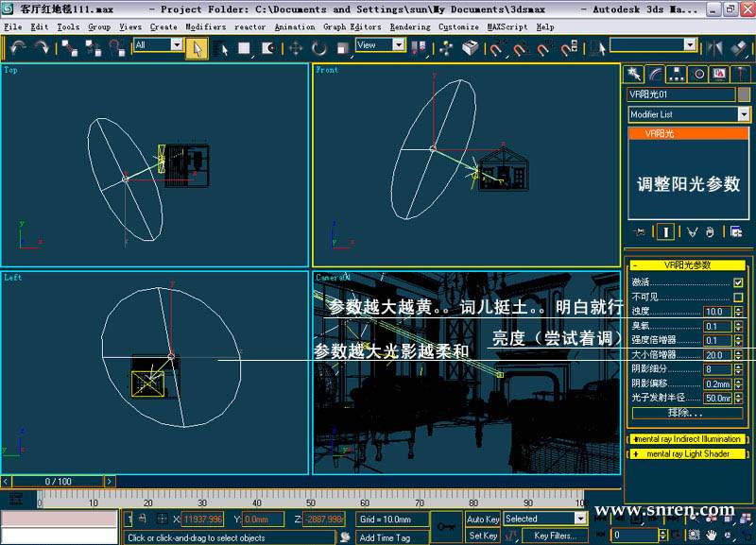Uncheck the 激活 checkbox
The width and height of the screenshot is (756, 545).
pyautogui.click(x=738, y=282)
